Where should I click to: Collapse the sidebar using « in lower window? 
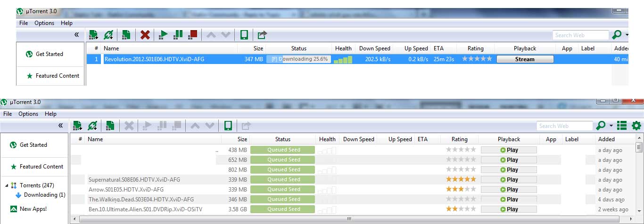(60, 125)
